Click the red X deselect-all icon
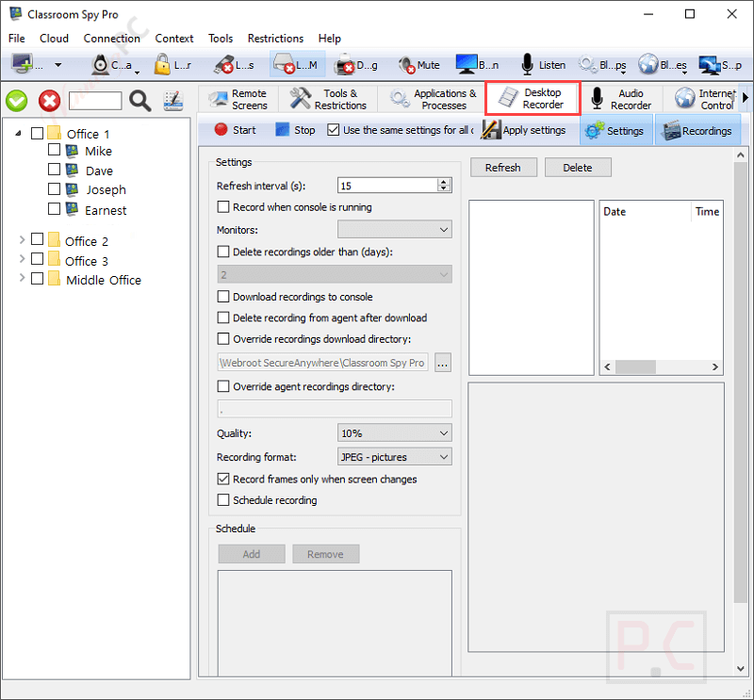 pos(49,101)
